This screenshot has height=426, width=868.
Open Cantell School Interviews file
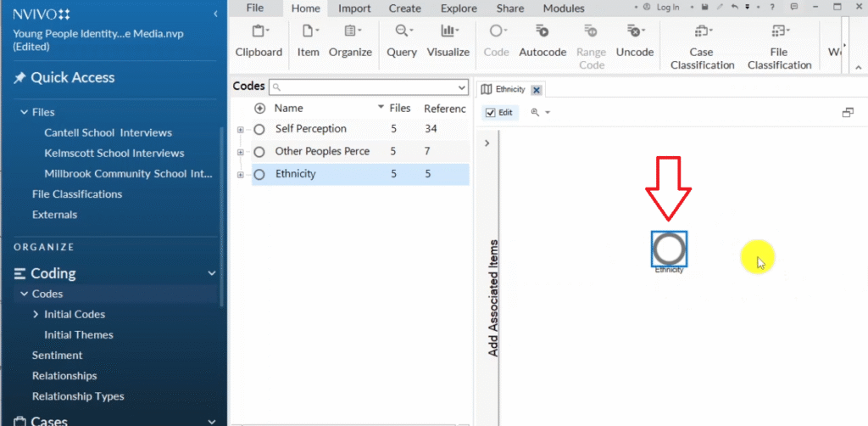[x=108, y=132]
